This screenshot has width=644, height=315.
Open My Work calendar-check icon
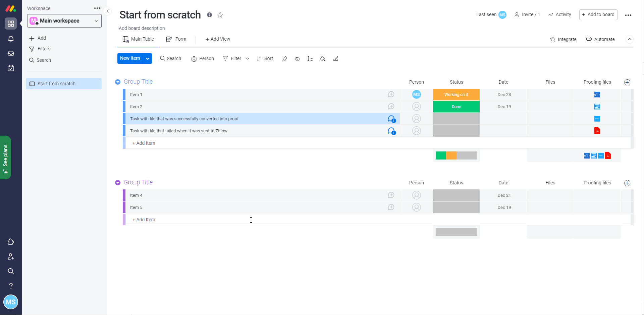(11, 68)
